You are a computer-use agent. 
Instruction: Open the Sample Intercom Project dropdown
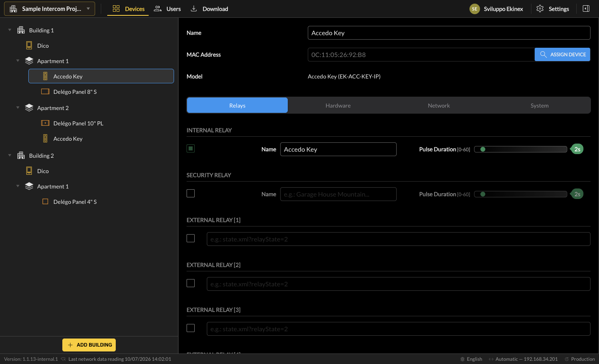(49, 8)
